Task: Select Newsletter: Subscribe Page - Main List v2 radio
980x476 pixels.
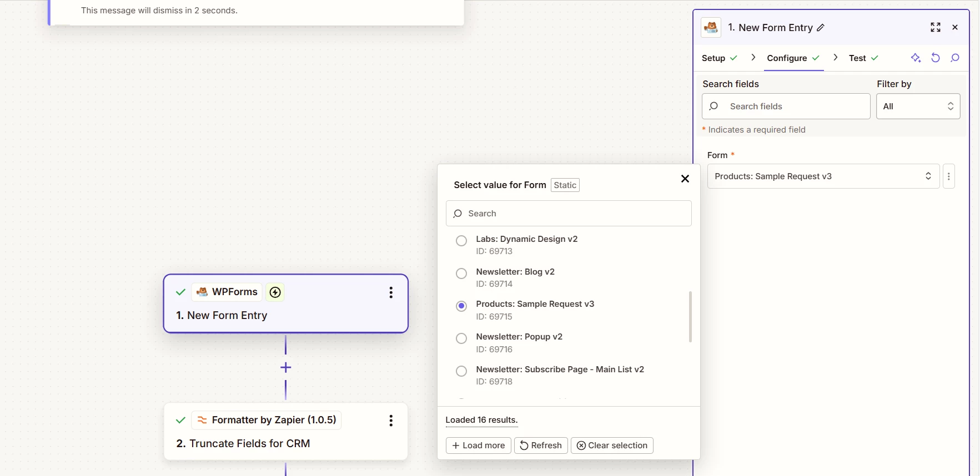Action: (461, 371)
